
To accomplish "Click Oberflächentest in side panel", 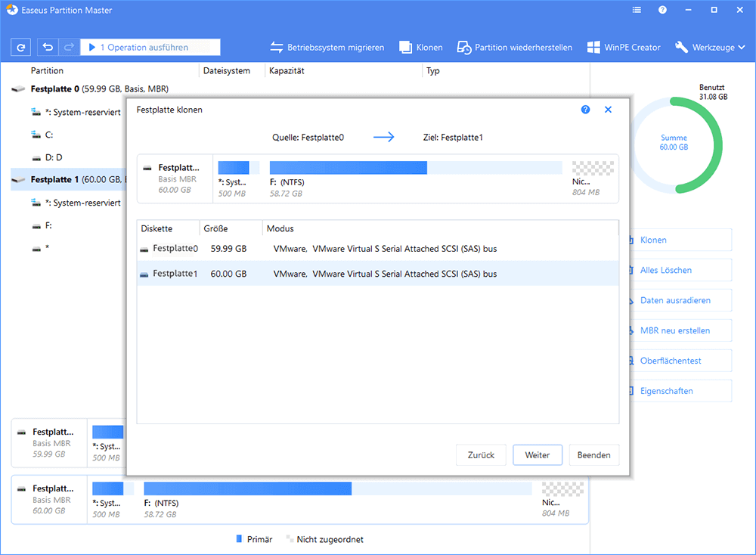I will [680, 361].
